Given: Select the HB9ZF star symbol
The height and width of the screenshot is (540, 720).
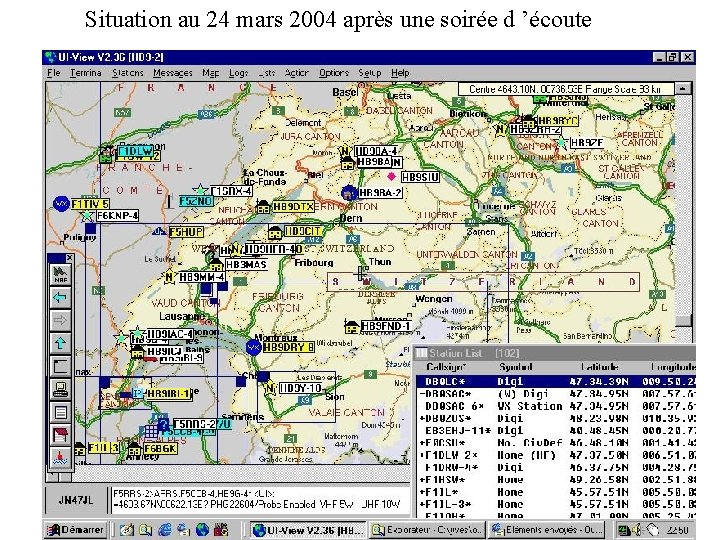Looking at the screenshot, I should point(561,142).
